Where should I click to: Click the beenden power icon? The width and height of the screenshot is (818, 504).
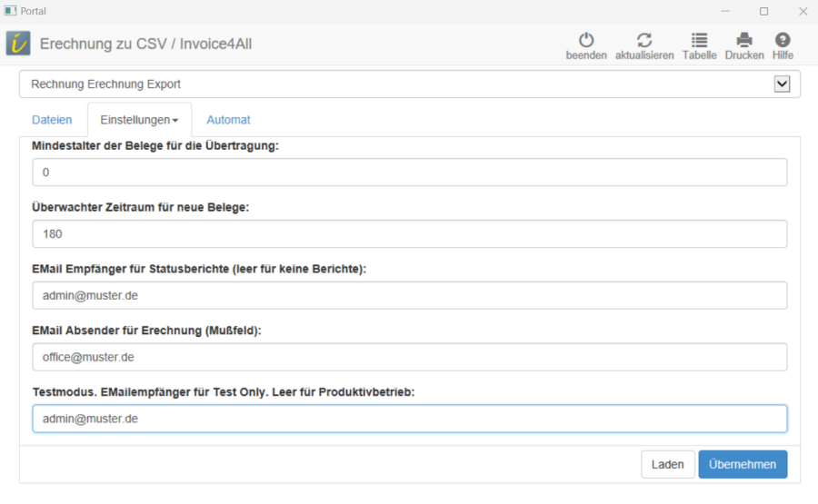point(586,41)
